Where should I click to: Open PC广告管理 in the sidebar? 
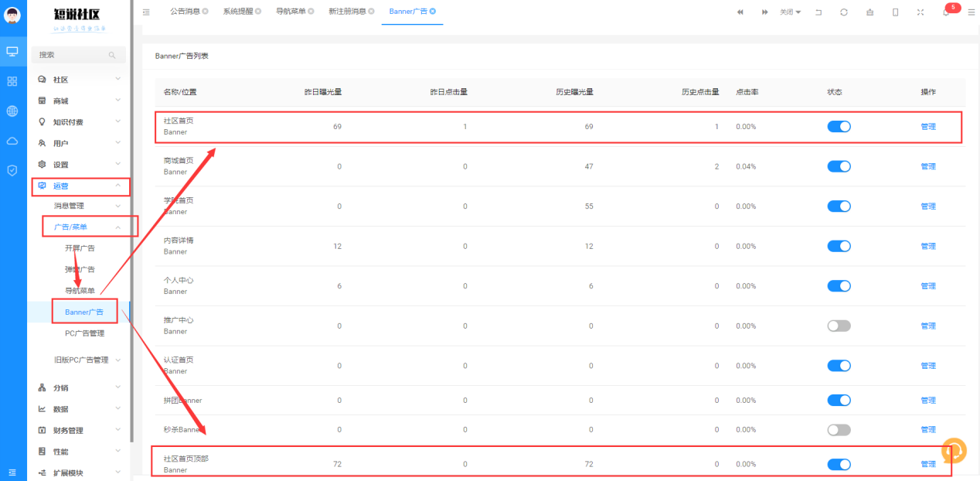click(84, 333)
